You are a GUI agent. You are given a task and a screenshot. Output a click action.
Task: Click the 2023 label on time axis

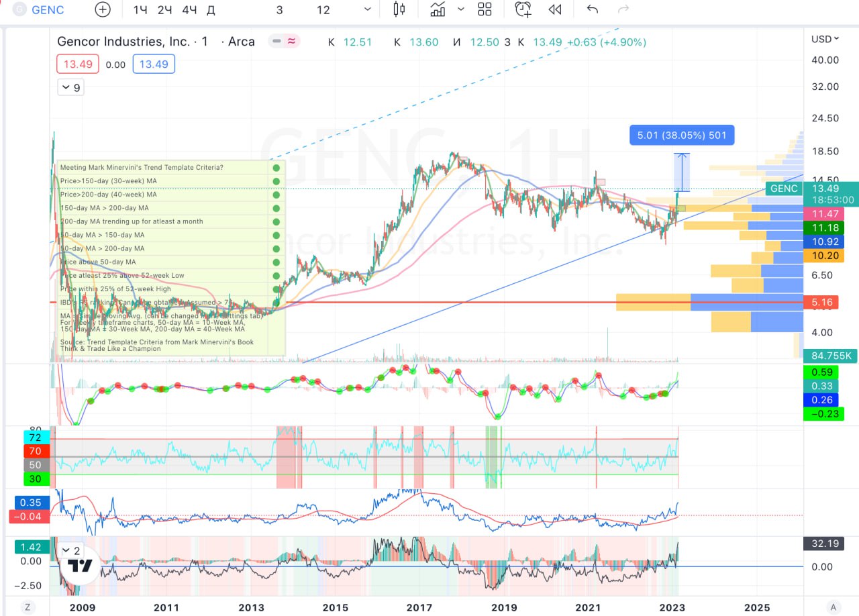672,607
